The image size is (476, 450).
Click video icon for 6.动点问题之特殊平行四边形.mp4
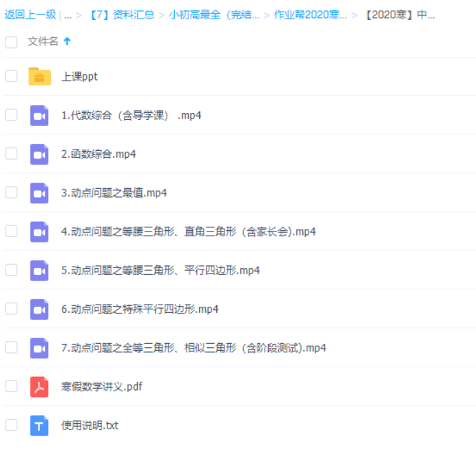[39, 309]
